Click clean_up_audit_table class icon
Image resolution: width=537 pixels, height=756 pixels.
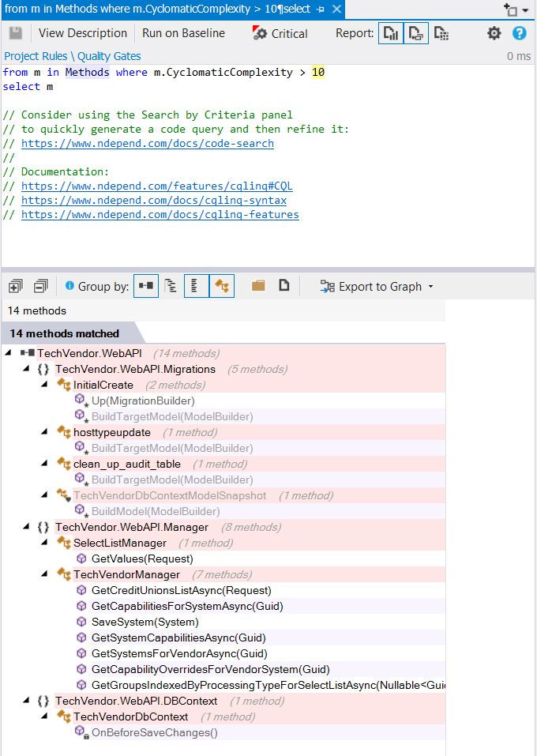pyautogui.click(x=64, y=464)
